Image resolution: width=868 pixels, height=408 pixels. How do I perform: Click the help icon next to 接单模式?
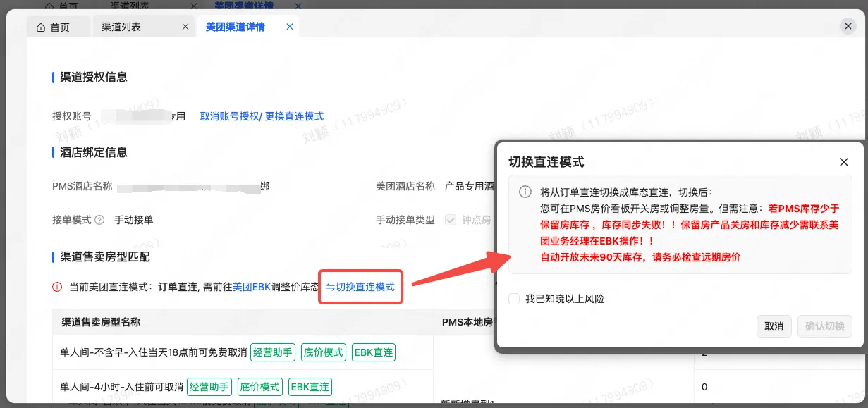click(99, 220)
